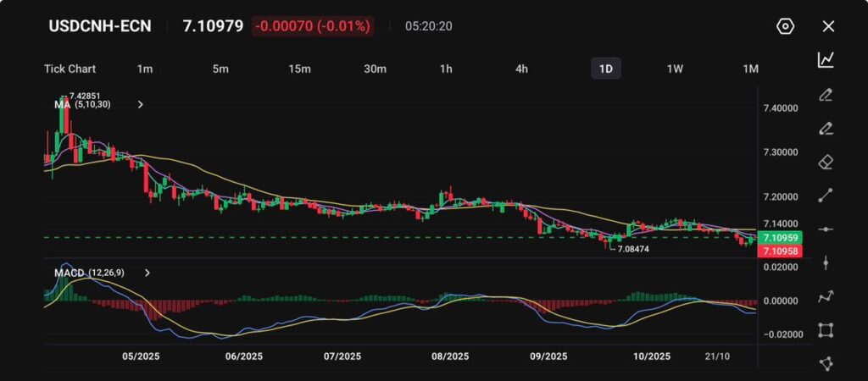868x381 pixels.
Task: Select the horizontal line tool
Action: click(x=826, y=229)
